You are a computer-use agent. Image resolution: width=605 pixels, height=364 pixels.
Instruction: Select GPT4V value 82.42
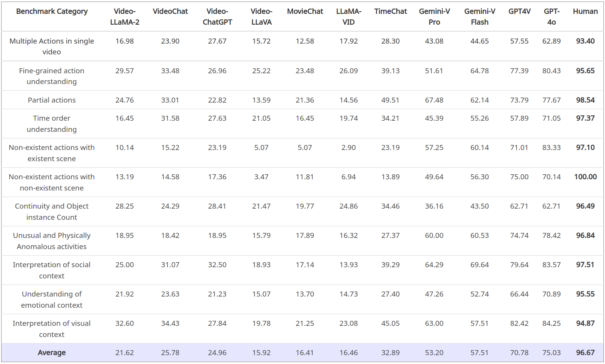(519, 324)
